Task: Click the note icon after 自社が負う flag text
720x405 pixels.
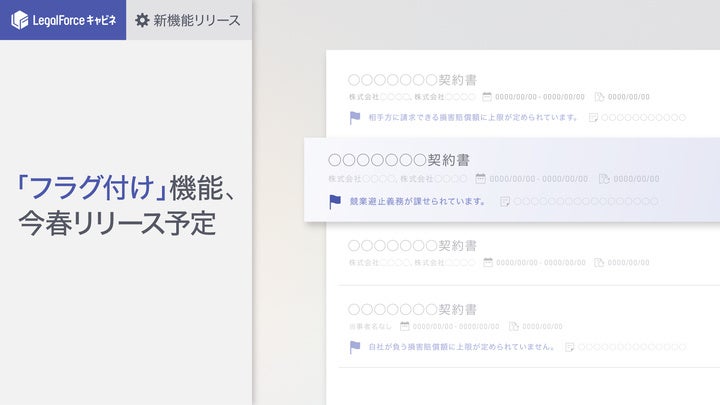Action: pyautogui.click(x=569, y=347)
